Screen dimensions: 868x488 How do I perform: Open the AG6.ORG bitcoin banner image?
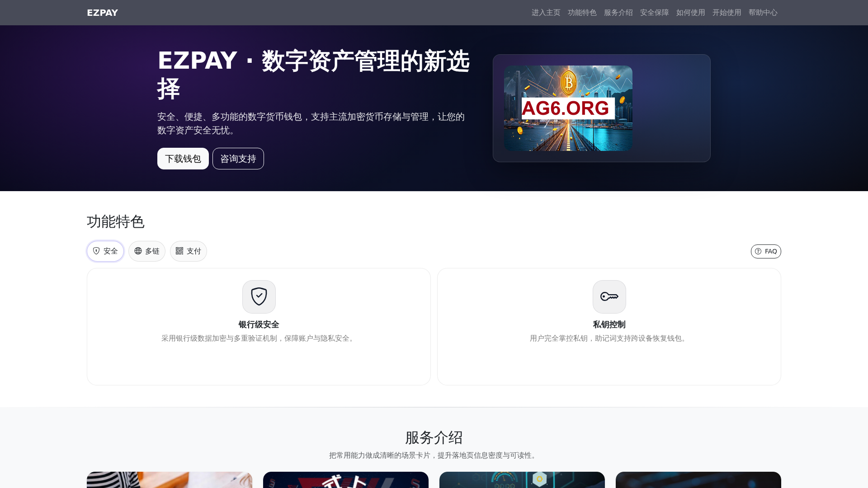tap(568, 108)
